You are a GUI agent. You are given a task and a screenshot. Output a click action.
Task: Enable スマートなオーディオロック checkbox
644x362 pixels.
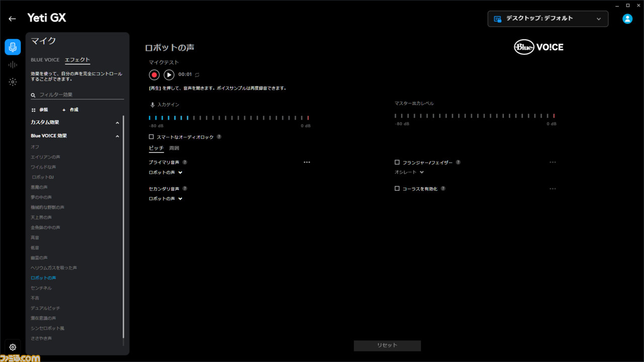[151, 136]
